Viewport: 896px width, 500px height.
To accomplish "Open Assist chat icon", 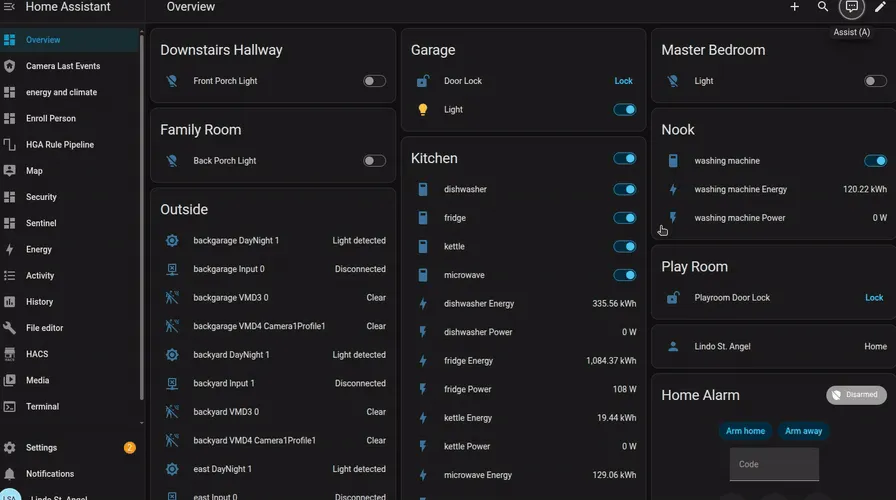I will coord(851,7).
